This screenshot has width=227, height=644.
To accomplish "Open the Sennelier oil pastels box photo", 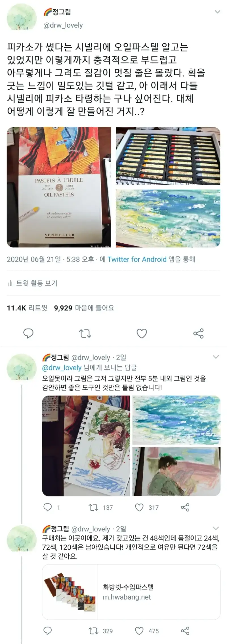I will tap(59, 187).
